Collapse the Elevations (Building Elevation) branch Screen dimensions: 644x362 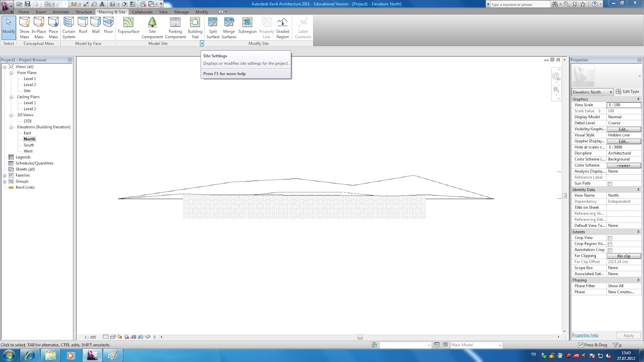11,127
